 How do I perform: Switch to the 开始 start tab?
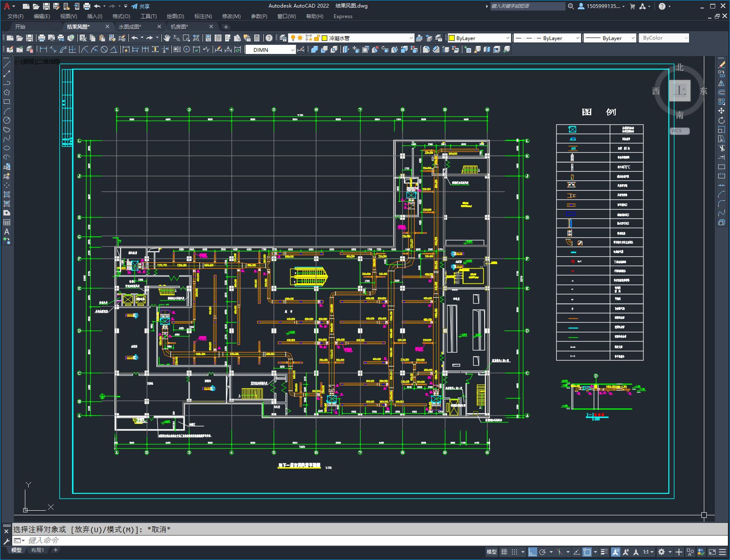point(20,27)
